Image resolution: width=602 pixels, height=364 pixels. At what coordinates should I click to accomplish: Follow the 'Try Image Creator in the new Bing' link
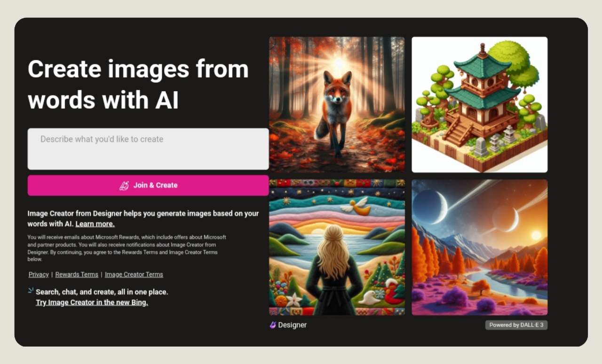92,302
